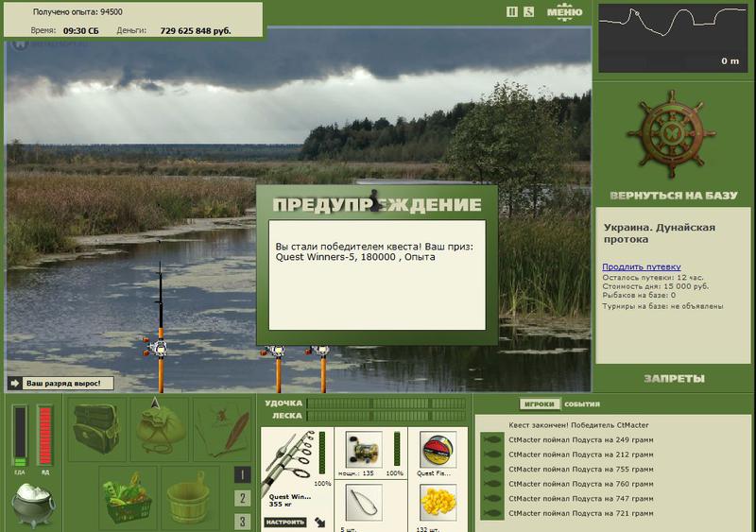Click the Настроить button
This screenshot has height=532, width=756.
click(x=285, y=522)
